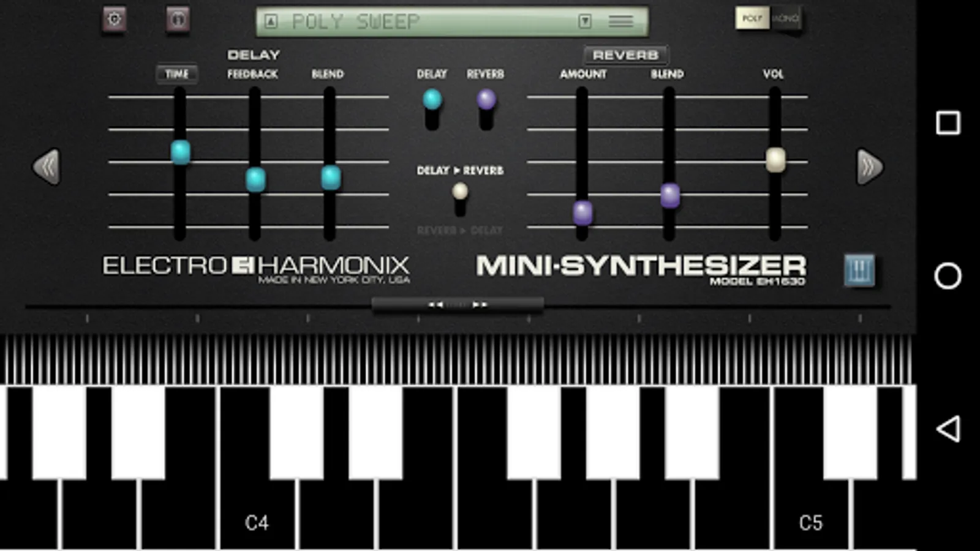Click the purple reverb AMOUNT slider knob
This screenshot has height=551, width=980.
(582, 213)
